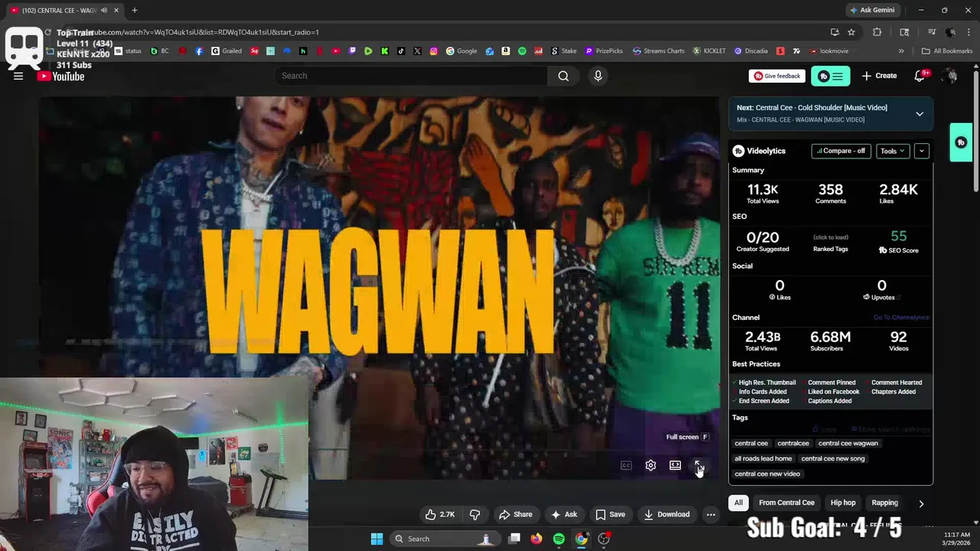Submit search with the magnifier button
980x551 pixels.
(563, 76)
